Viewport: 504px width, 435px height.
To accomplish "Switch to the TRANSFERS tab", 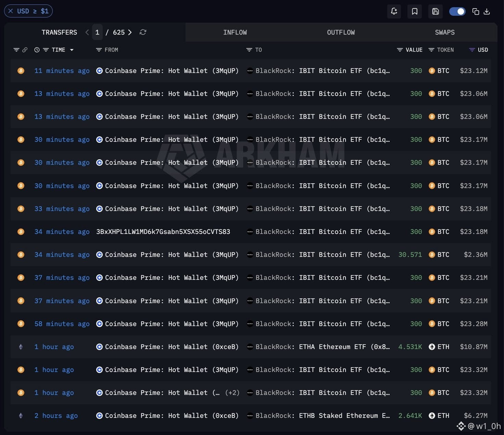I will tap(59, 32).
